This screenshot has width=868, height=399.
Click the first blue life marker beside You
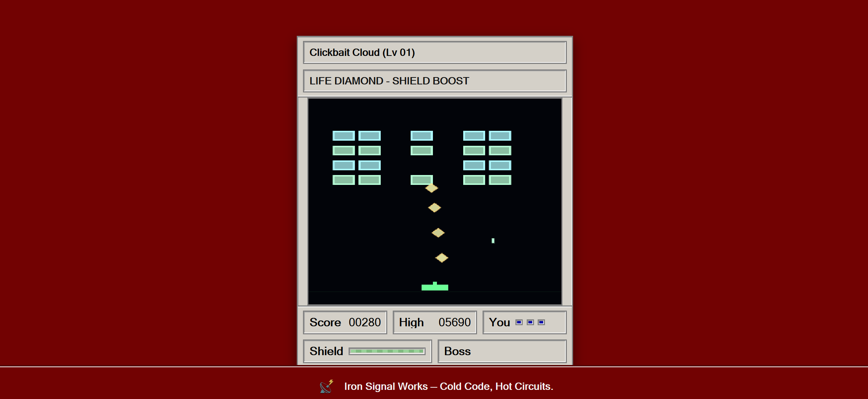(x=519, y=323)
